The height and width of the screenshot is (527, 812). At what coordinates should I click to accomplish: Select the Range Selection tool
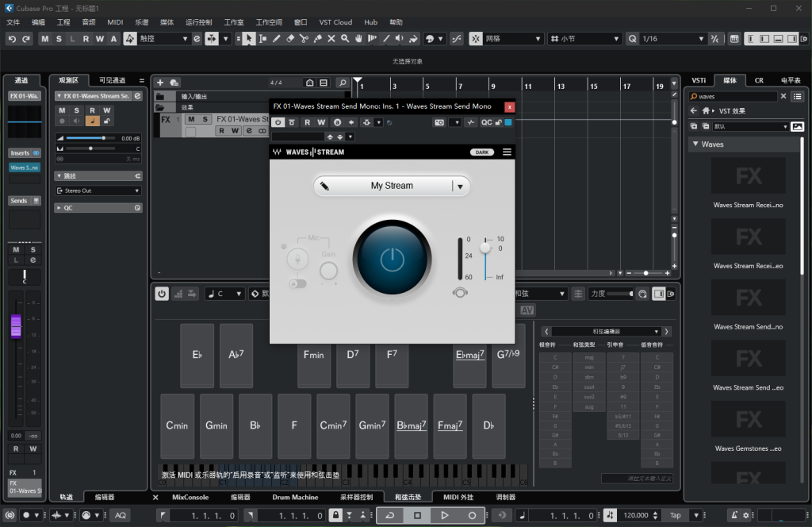pos(262,39)
